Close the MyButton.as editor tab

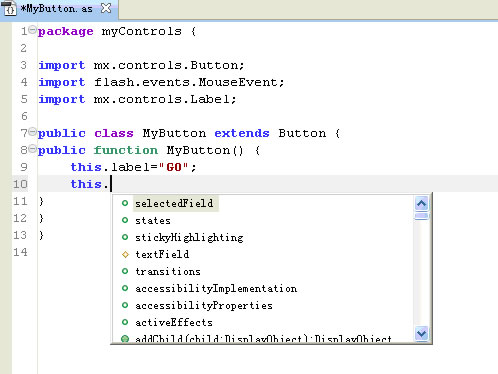106,8
